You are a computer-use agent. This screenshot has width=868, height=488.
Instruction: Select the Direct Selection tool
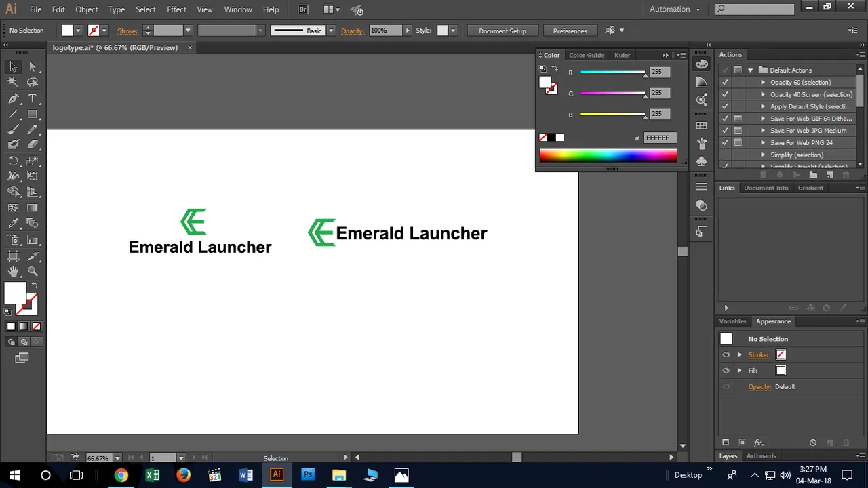pos(33,66)
